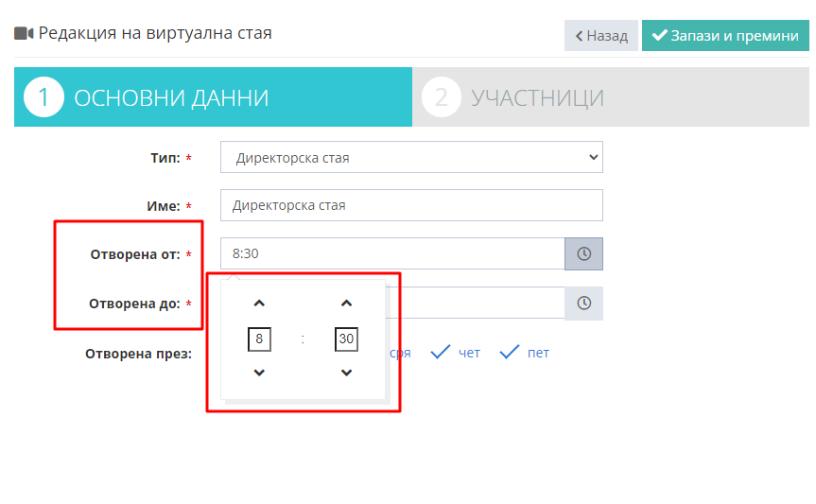This screenshot has width=816, height=504.
Task: Open the Тип dropdown
Action: pyautogui.click(x=411, y=157)
